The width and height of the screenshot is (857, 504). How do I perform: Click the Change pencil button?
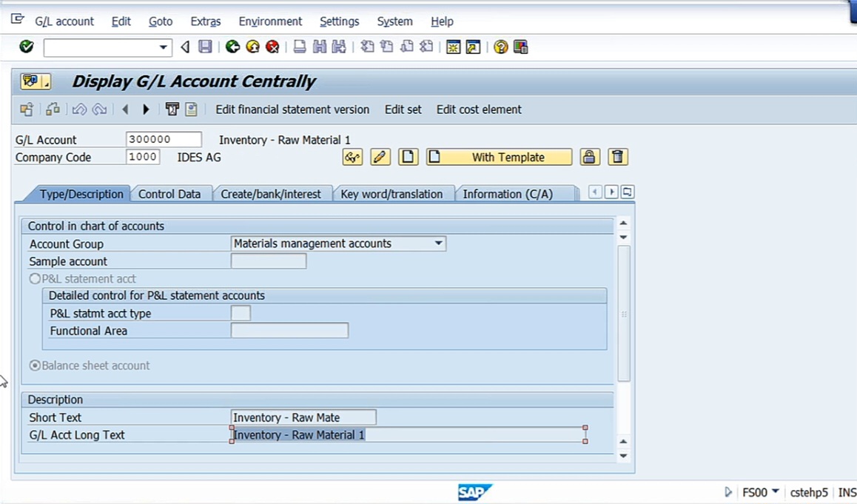(380, 157)
